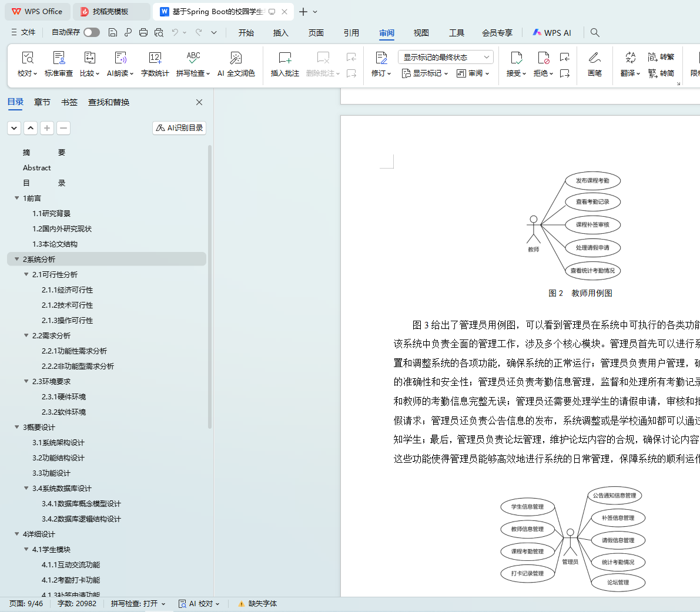Open the search magnifier icon
This screenshot has height=612, width=700.
[595, 32]
